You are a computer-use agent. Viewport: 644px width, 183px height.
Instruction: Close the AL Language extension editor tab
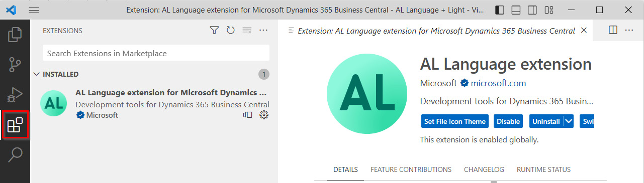click(584, 31)
